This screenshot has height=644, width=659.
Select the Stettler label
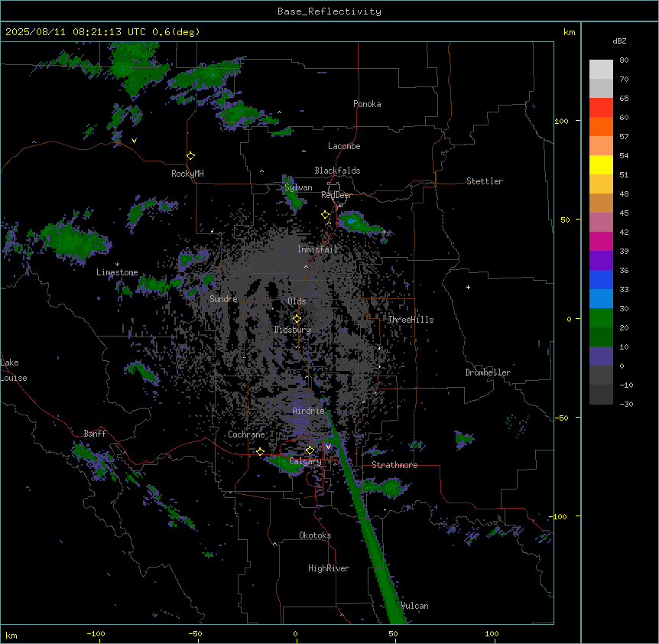pos(485,181)
